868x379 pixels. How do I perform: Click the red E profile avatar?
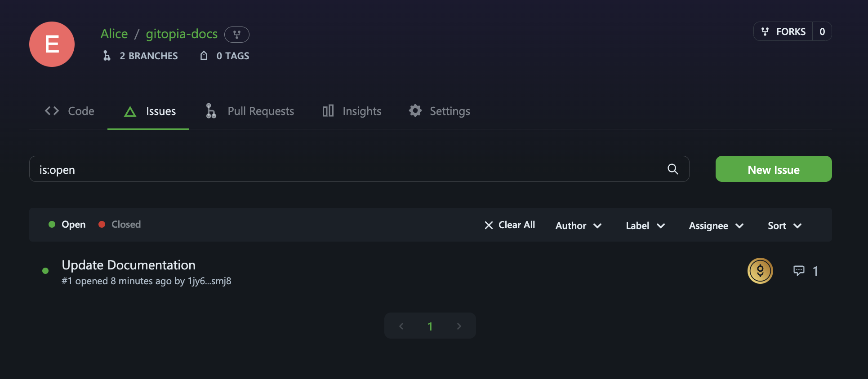pos(52,44)
